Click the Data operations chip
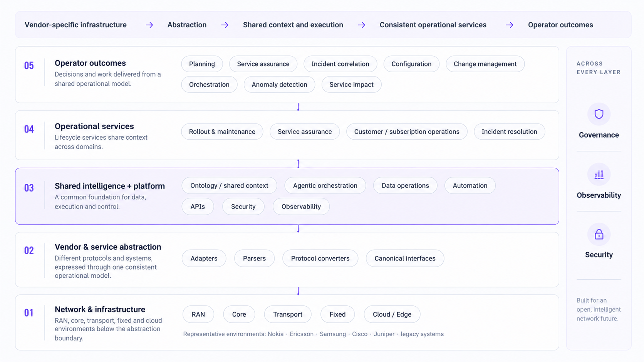644x362 pixels. coord(405,185)
